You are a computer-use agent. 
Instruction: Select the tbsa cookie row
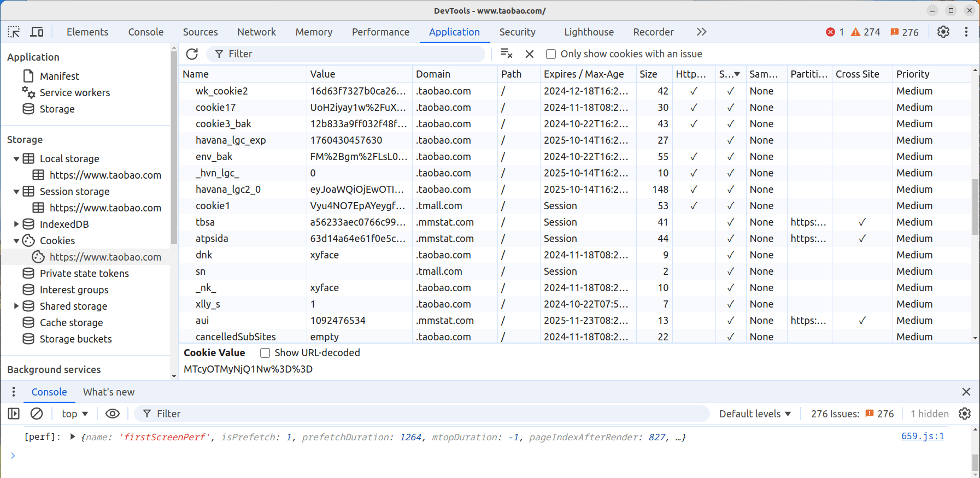tap(576, 222)
